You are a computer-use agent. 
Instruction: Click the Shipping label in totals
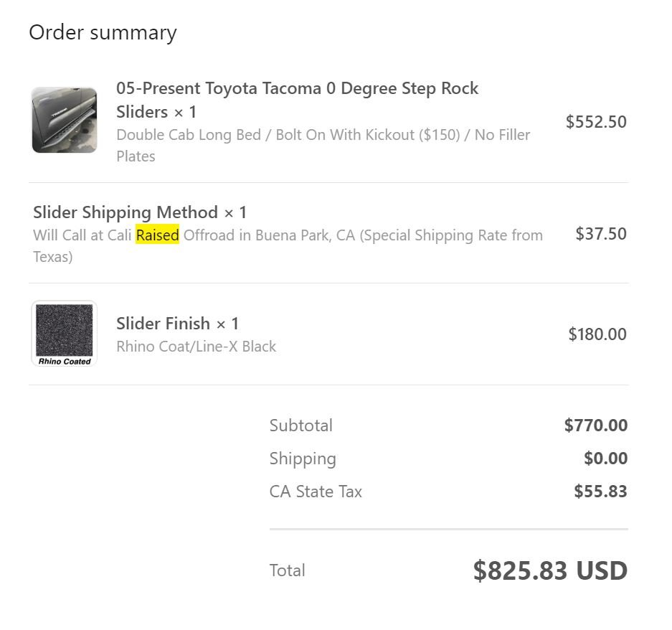click(303, 459)
